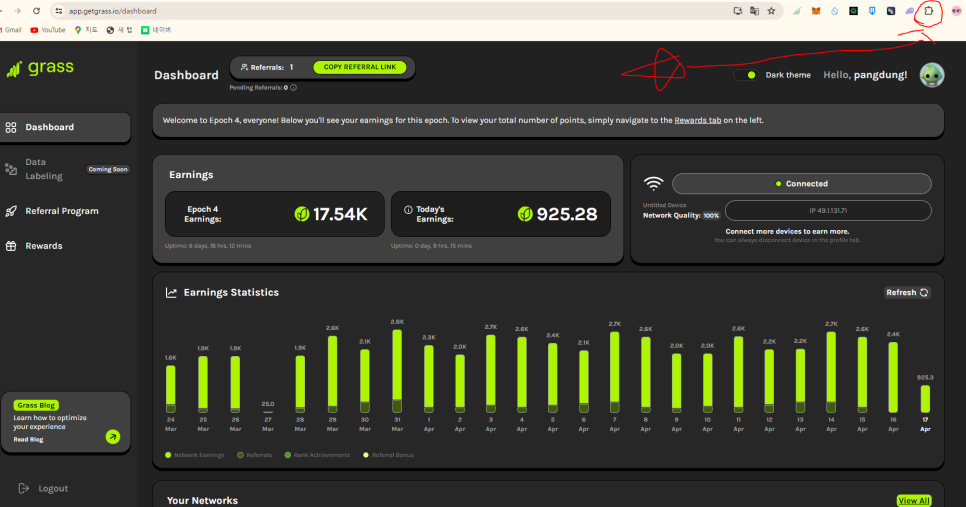
Task: Click View All networks button
Action: point(914,501)
